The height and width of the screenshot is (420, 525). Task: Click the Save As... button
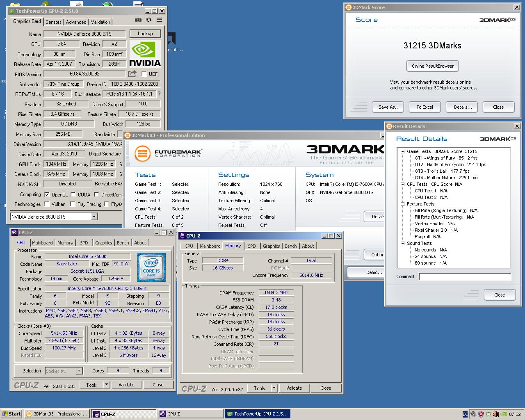[x=389, y=107]
